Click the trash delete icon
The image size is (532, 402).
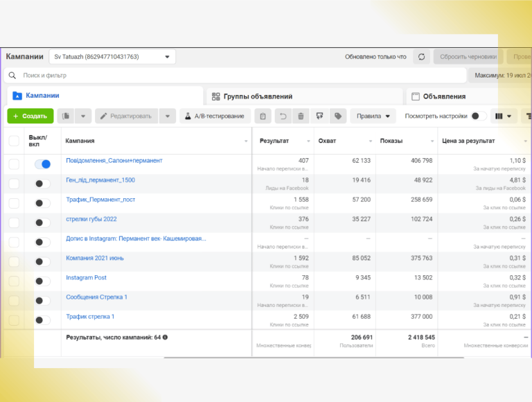[301, 116]
